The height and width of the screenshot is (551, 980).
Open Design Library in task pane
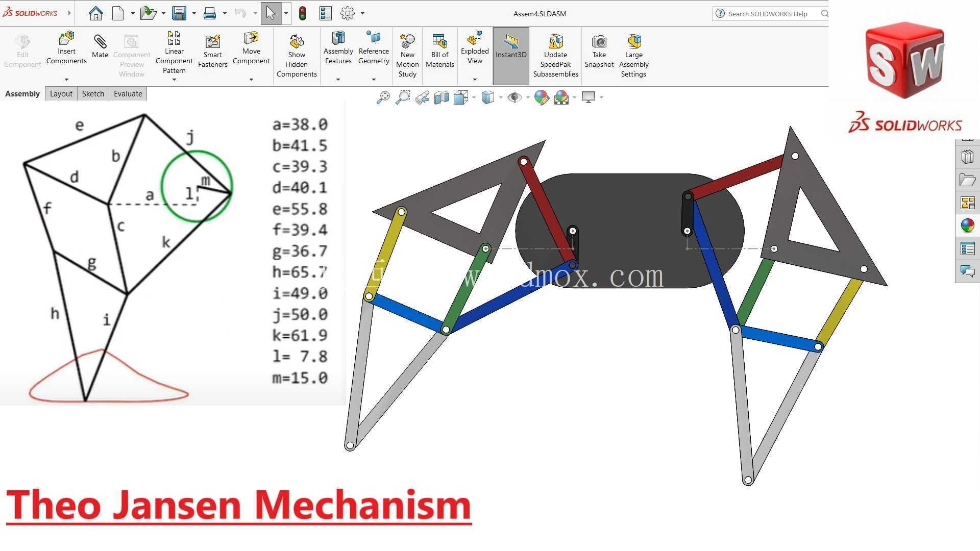coord(967,157)
